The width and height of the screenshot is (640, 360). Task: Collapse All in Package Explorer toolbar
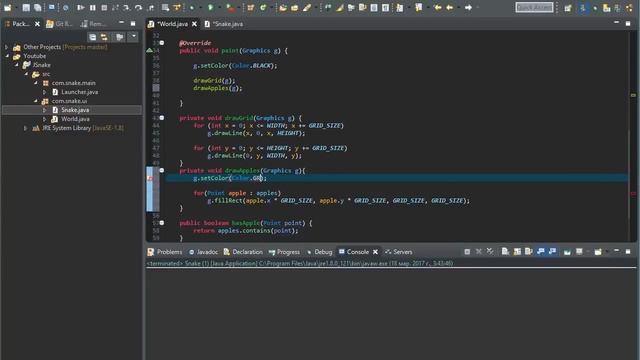coord(93,37)
